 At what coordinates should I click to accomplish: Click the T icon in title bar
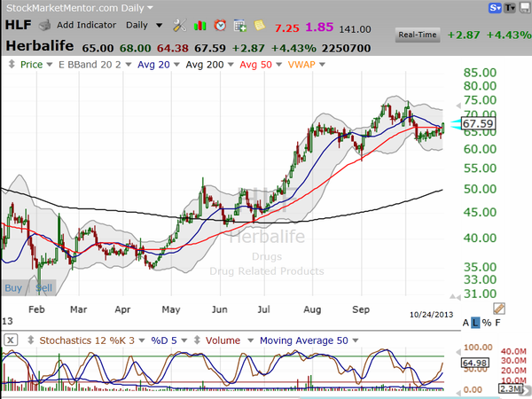(x=510, y=8)
